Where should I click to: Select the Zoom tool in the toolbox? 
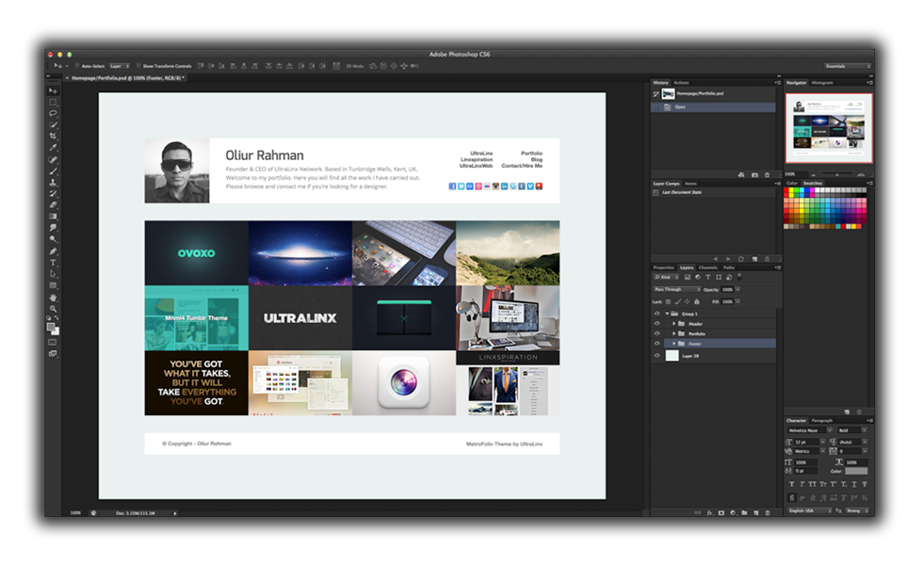coord(53,309)
